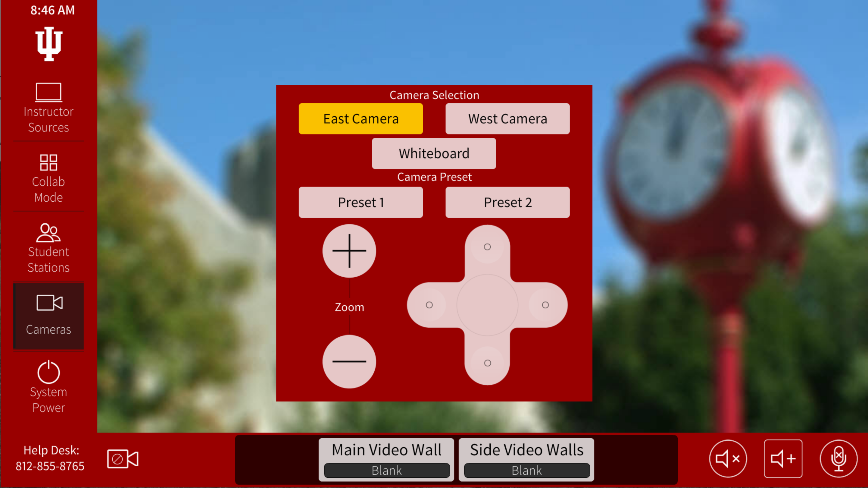This screenshot has width=868, height=488.
Task: Toggle microphone mute status
Action: pos(838,458)
